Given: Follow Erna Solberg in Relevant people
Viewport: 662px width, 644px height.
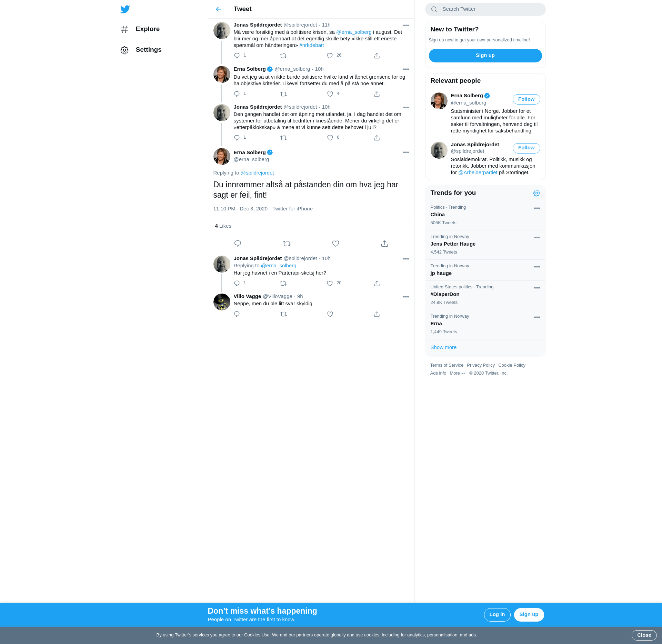Looking at the screenshot, I should pos(526,99).
